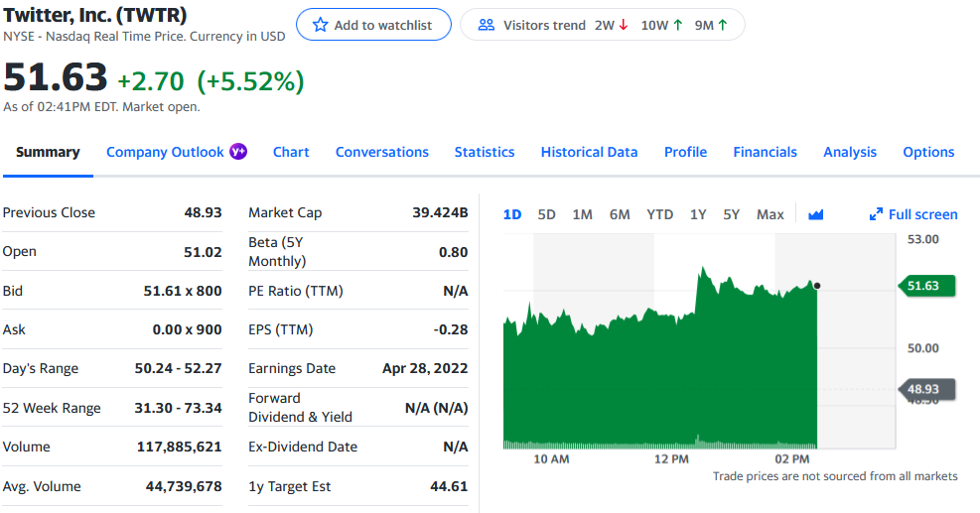980x513 pixels.
Task: Select the 6M chart range
Action: [x=620, y=214]
